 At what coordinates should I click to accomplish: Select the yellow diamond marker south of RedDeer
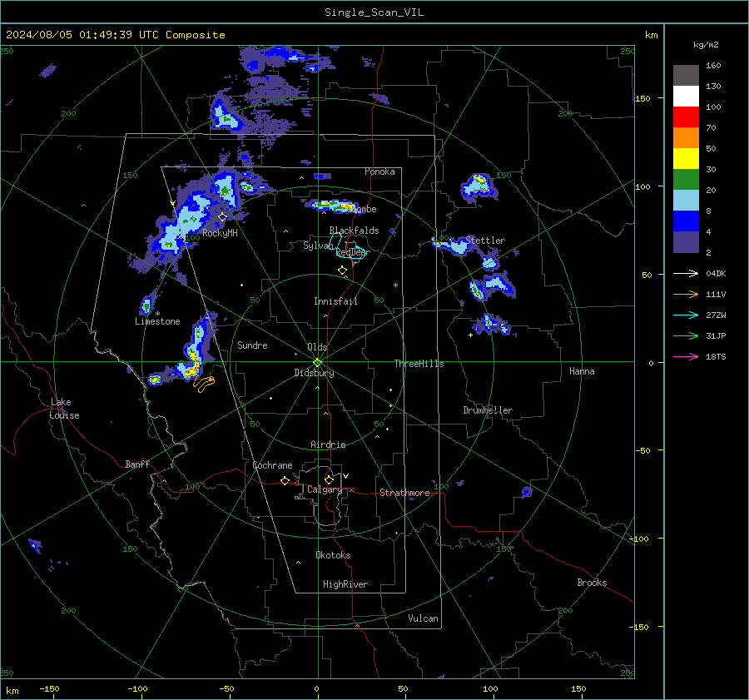pyautogui.click(x=342, y=270)
